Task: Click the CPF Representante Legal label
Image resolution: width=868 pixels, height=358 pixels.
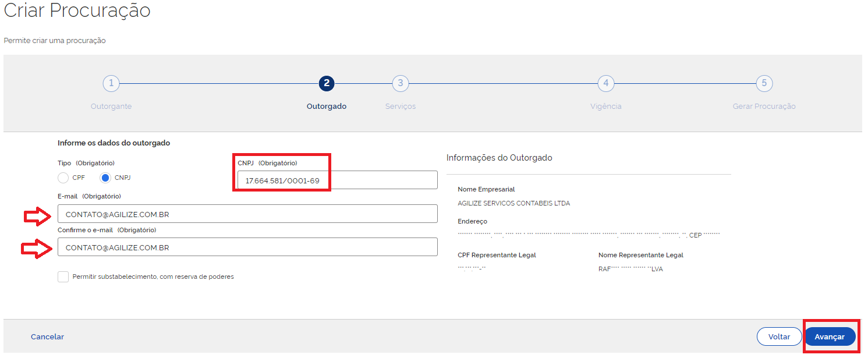Action: (x=497, y=255)
